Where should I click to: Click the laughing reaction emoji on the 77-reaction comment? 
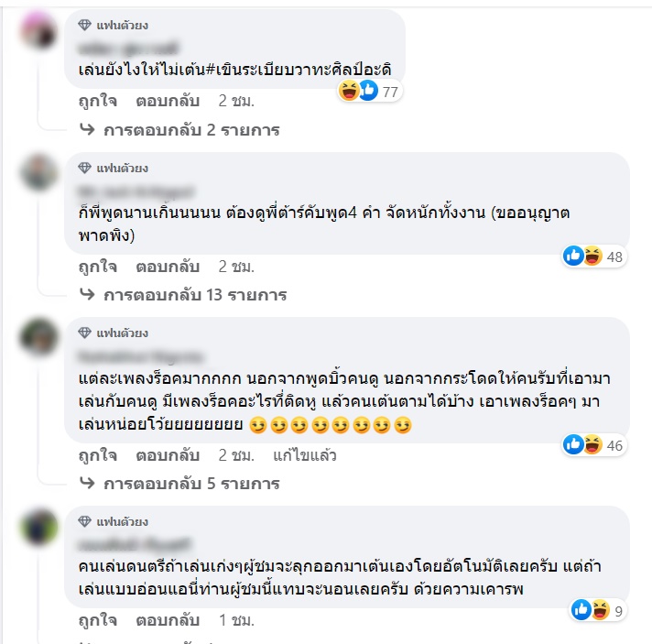349,91
